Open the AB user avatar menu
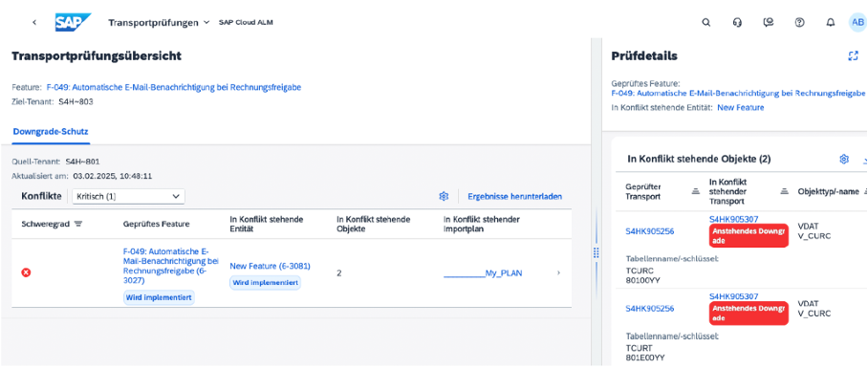Image resolution: width=868 pixels, height=369 pixels. pyautogui.click(x=857, y=22)
